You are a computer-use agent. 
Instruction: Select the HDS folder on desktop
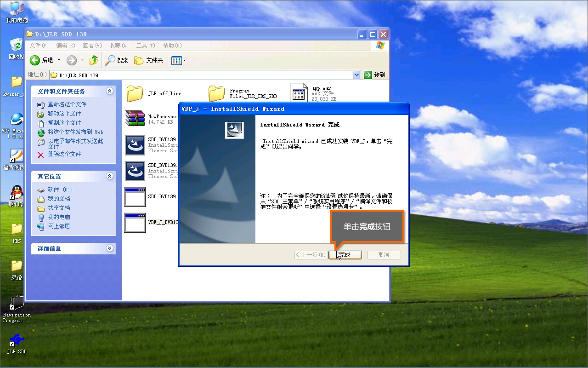[17, 233]
